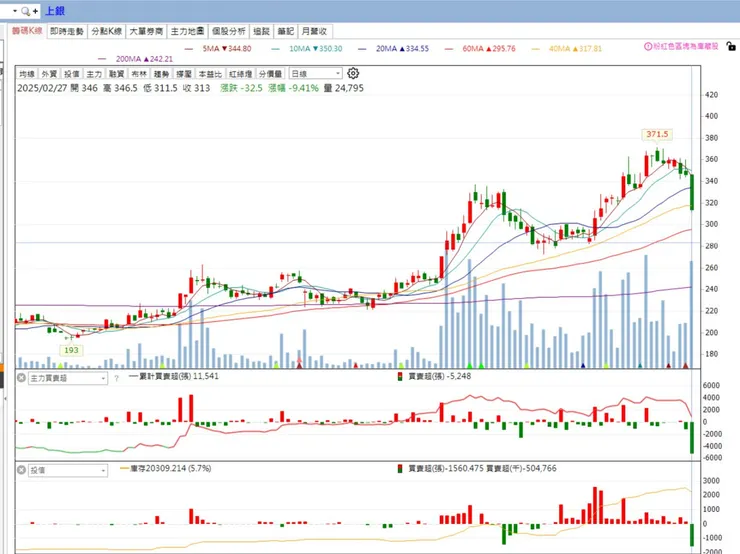Click the date text 2025/02/27 in the quote line
The width and height of the screenshot is (740, 554).
click(42, 88)
